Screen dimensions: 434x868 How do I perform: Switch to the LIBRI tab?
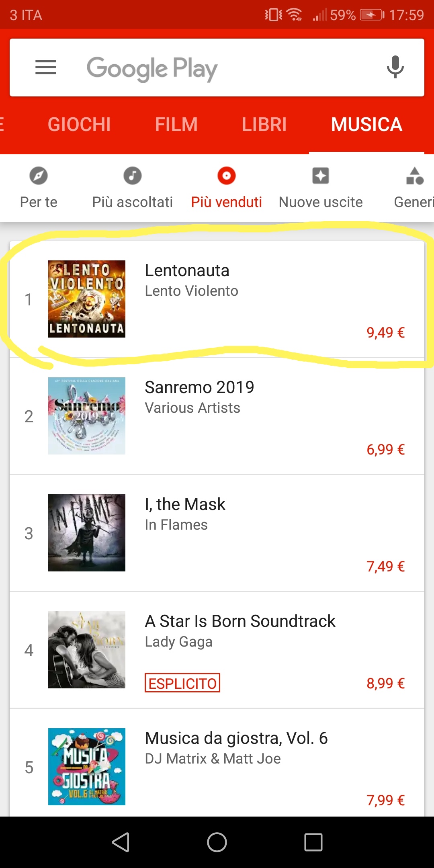(x=264, y=125)
